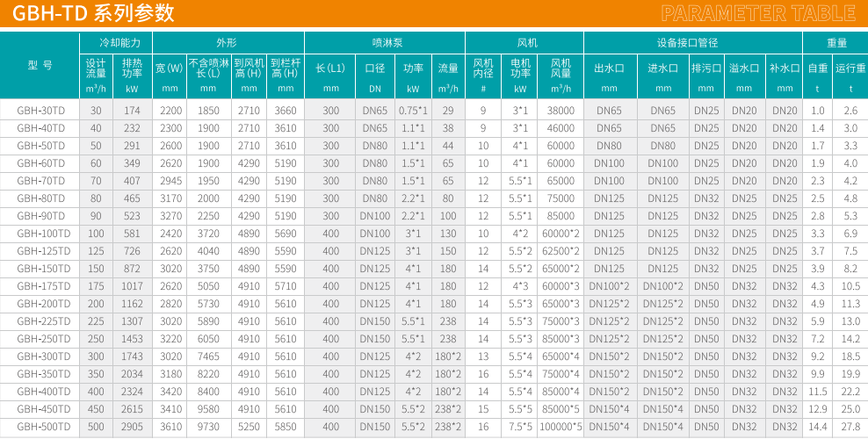Click the 重量 group header
The height and width of the screenshot is (439, 868).
tap(835, 42)
